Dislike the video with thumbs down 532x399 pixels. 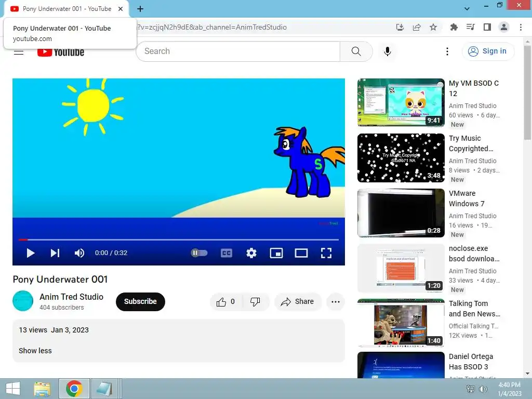(255, 302)
